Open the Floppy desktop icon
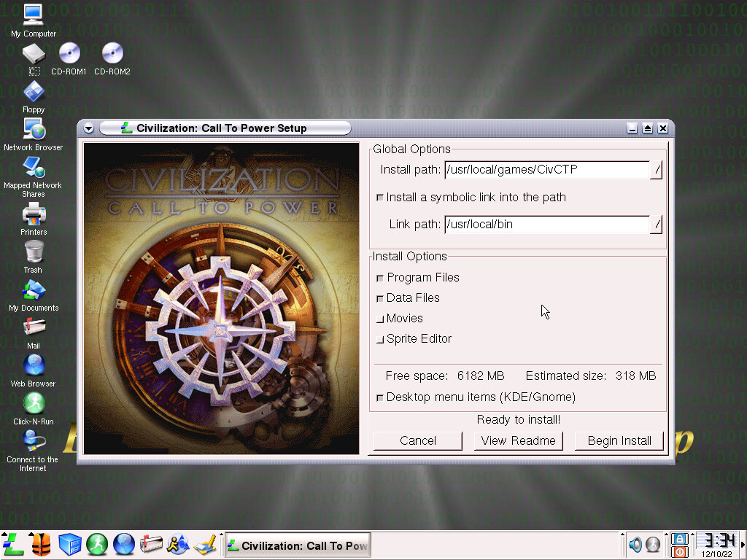747x560 pixels. 34,92
